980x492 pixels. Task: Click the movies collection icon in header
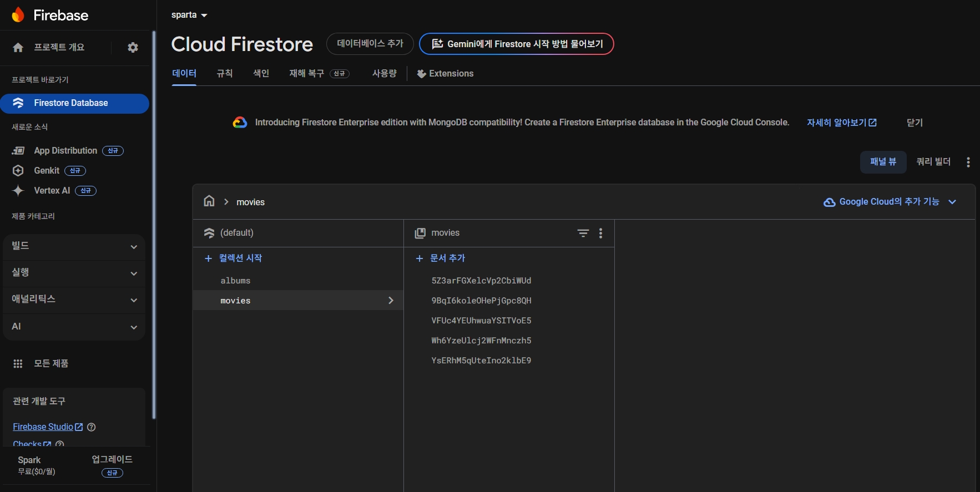coord(420,234)
